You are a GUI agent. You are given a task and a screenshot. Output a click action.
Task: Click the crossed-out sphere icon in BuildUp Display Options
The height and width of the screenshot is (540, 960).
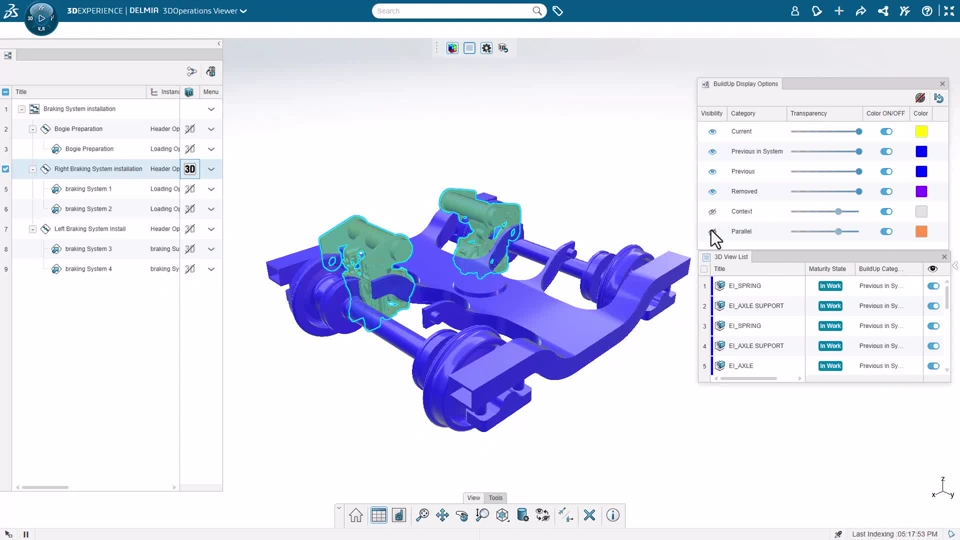coord(920,98)
